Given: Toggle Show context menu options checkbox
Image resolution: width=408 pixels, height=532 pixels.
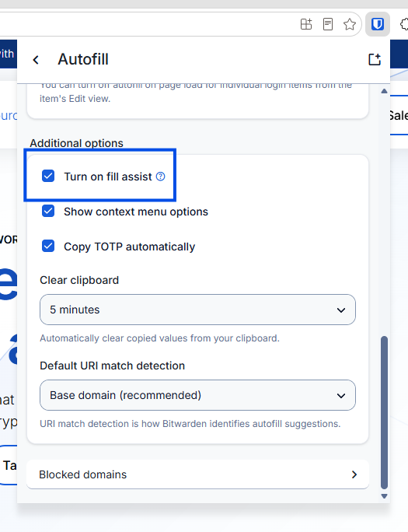Looking at the screenshot, I should (x=48, y=211).
